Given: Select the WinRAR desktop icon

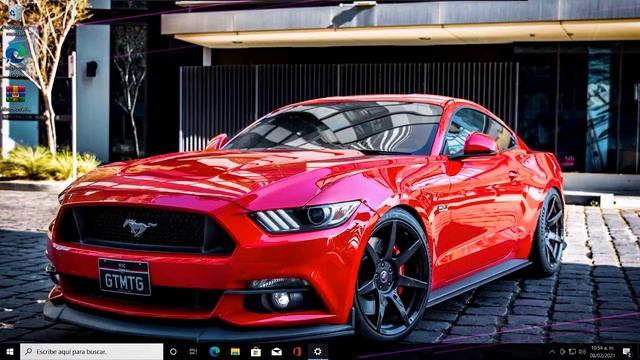Looking at the screenshot, I should 16,94.
